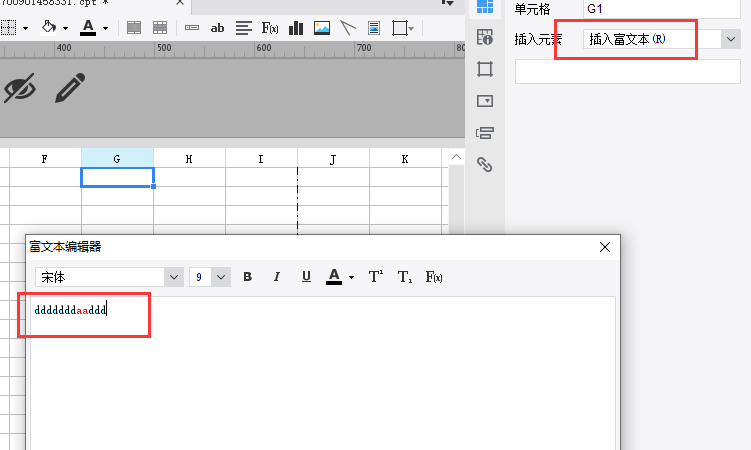
Task: Select column header J
Action: click(333, 158)
